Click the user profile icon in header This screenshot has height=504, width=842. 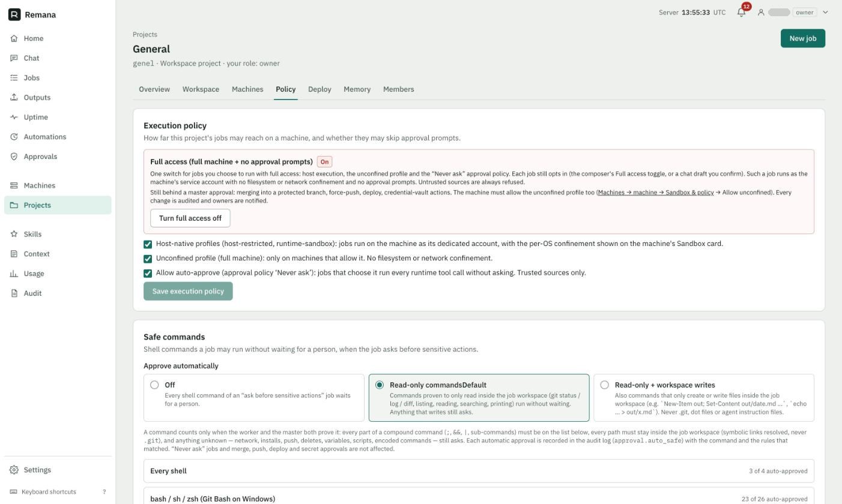point(761,12)
